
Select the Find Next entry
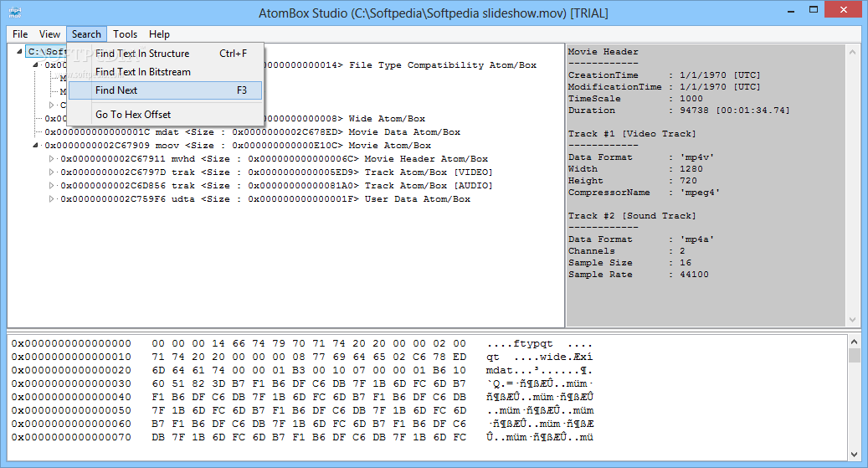166,90
